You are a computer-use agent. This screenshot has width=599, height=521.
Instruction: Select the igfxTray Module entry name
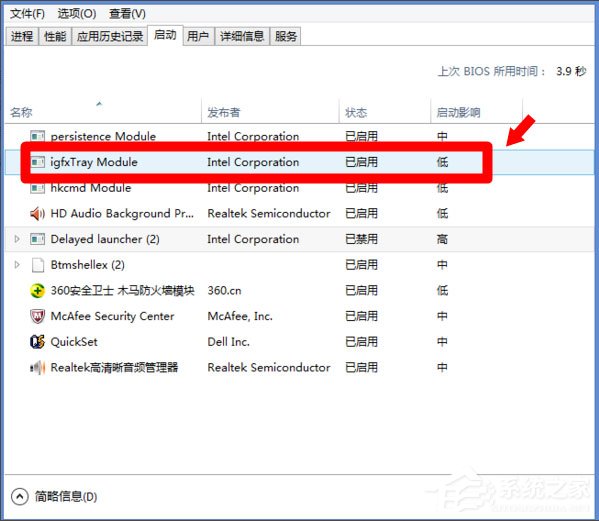(x=94, y=162)
